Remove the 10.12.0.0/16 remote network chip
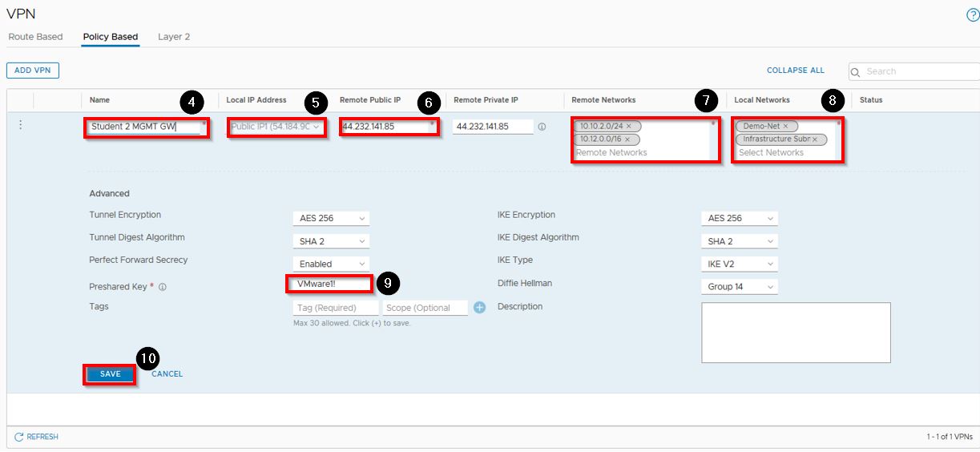Image resolution: width=980 pixels, height=452 pixels. coord(627,139)
